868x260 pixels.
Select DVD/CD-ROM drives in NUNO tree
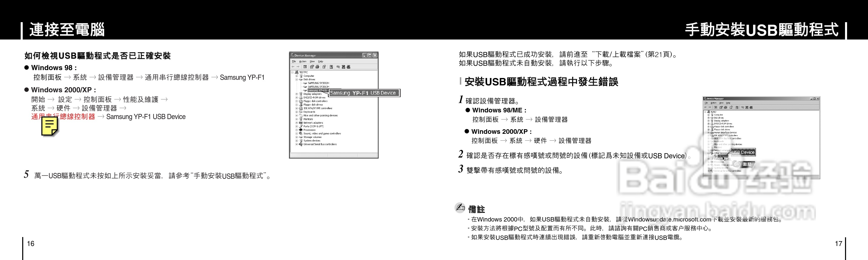[x=723, y=124]
